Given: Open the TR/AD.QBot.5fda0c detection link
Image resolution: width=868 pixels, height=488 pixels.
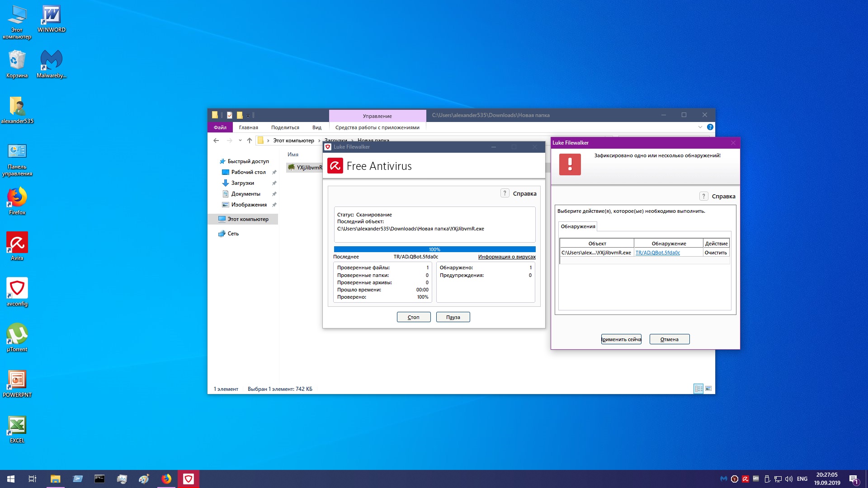Looking at the screenshot, I should 657,253.
